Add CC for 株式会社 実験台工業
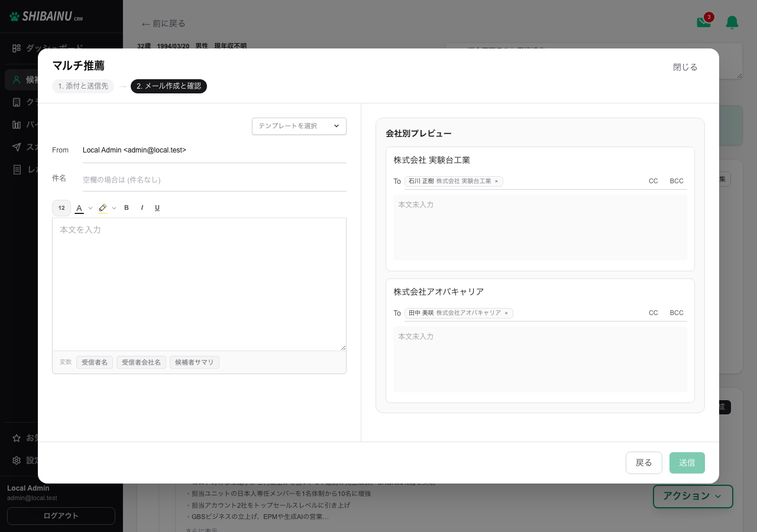This screenshot has height=532, width=757. pos(654,181)
